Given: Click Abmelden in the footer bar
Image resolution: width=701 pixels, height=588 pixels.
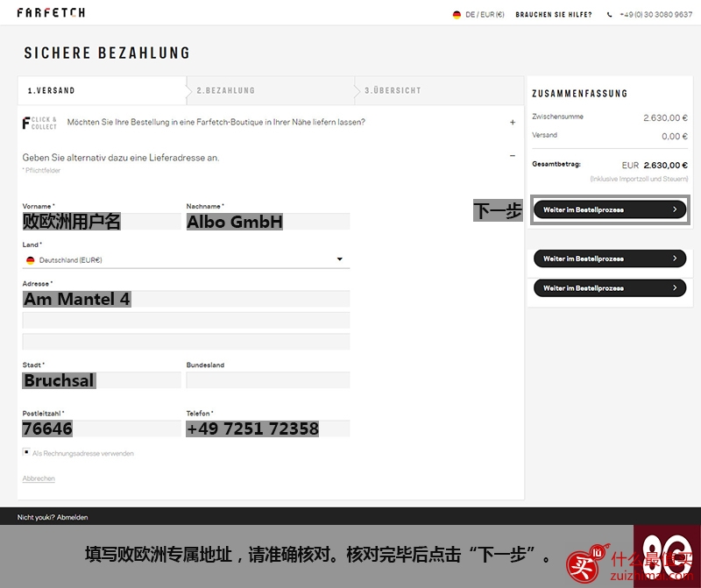Looking at the screenshot, I should 73,517.
